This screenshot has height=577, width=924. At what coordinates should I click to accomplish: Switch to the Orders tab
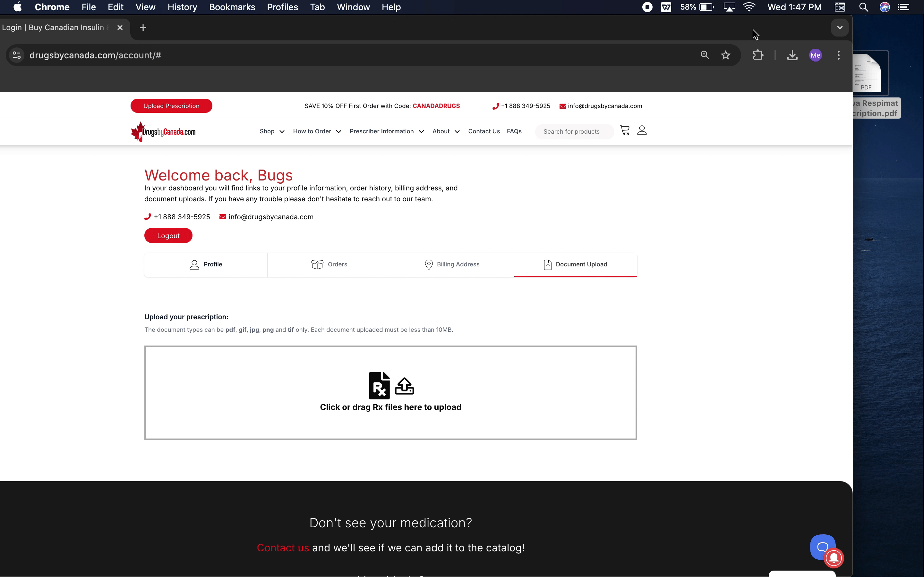(x=329, y=264)
